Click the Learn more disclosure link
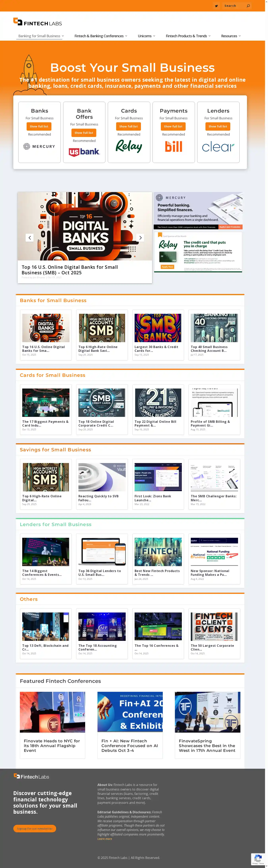The width and height of the screenshot is (268, 868). coord(105,839)
